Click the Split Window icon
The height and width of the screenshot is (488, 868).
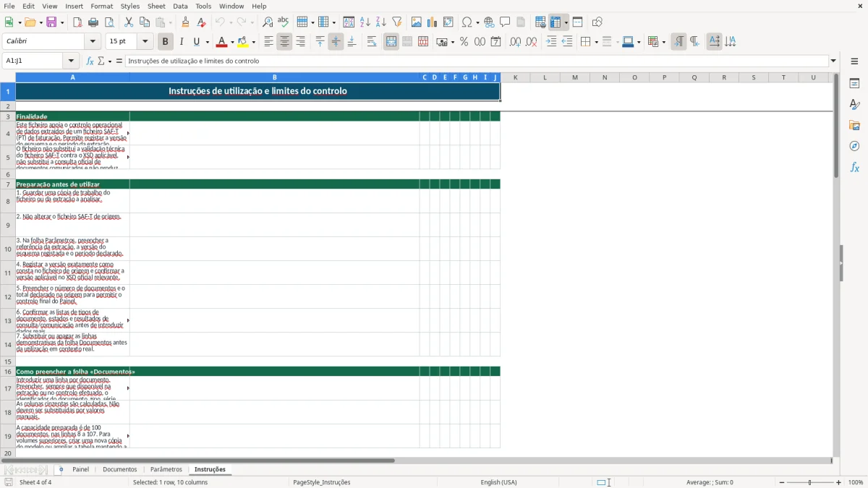(577, 22)
